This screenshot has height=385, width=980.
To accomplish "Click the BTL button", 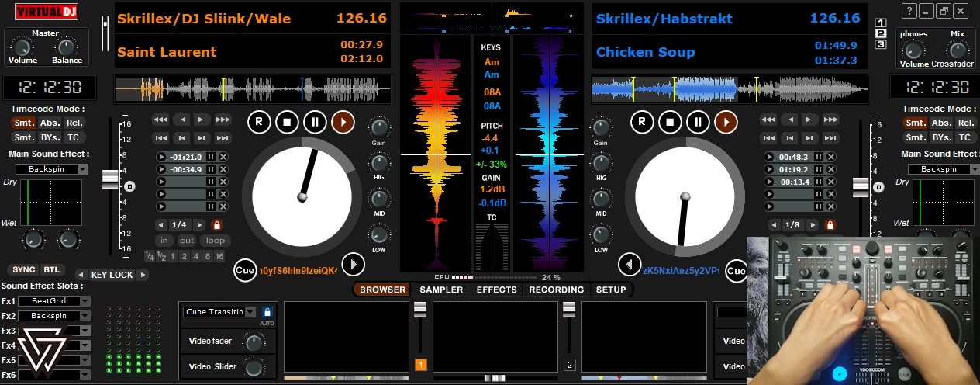I will pyautogui.click(x=51, y=269).
